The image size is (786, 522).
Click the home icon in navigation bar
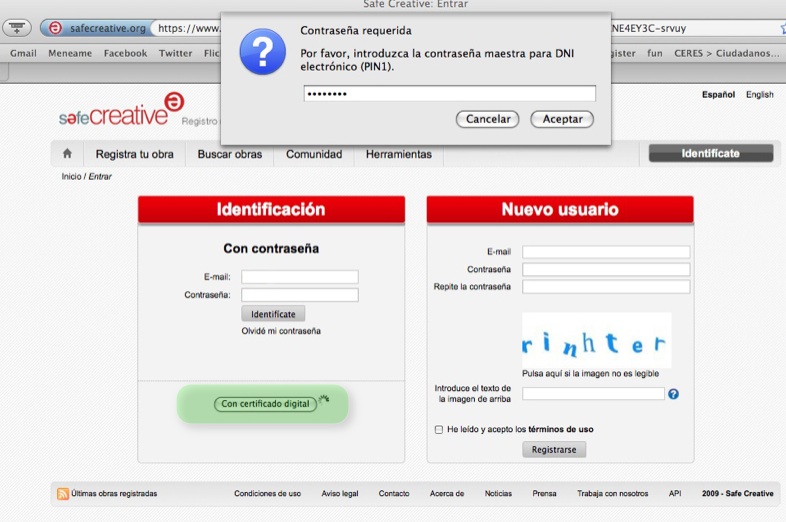67,154
